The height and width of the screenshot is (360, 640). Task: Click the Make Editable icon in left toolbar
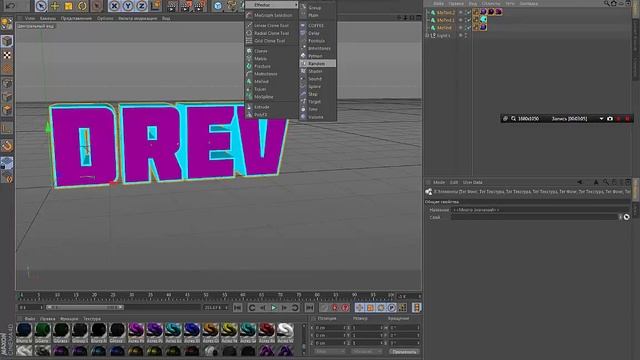pos(7,24)
